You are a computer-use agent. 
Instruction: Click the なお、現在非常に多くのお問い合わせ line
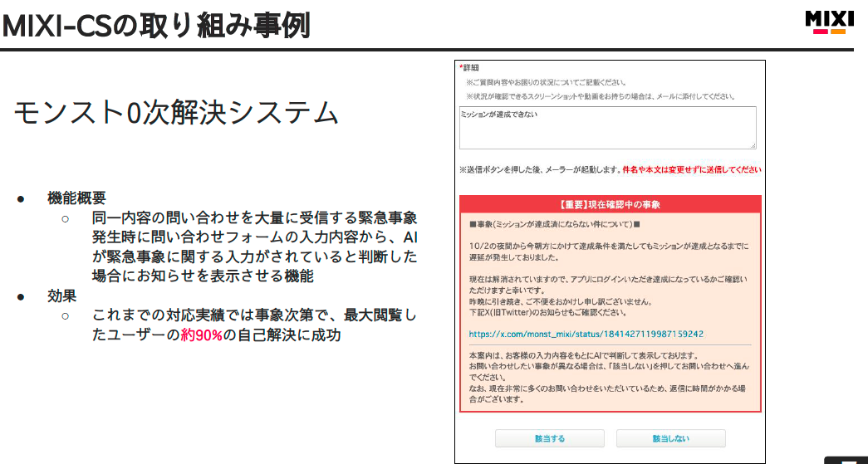(x=608, y=393)
